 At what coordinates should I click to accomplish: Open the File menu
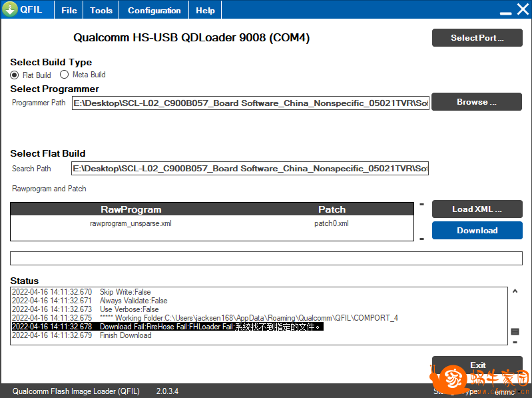tap(69, 10)
